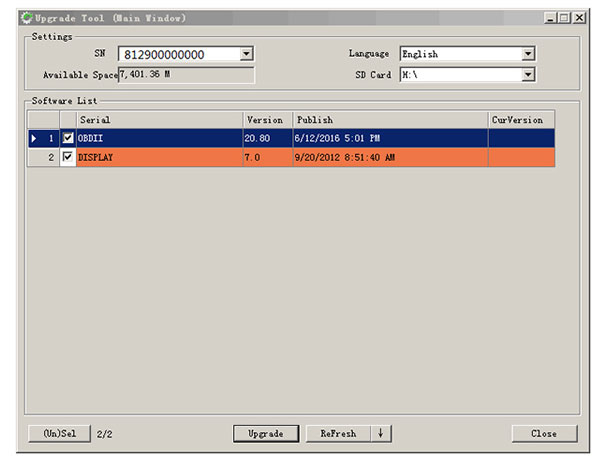
Task: Toggle the OBDII software checkbox
Action: click(68, 138)
